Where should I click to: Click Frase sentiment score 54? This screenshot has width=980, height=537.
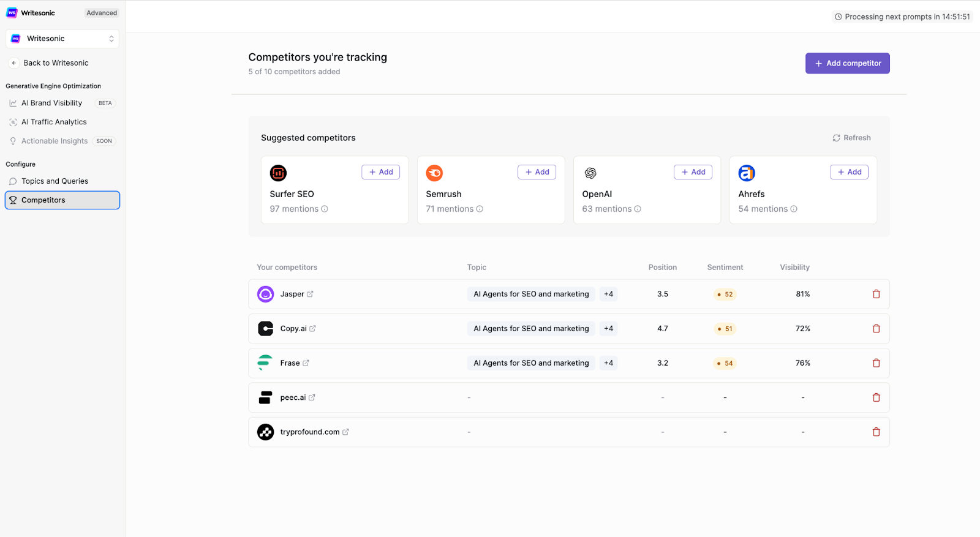725,363
